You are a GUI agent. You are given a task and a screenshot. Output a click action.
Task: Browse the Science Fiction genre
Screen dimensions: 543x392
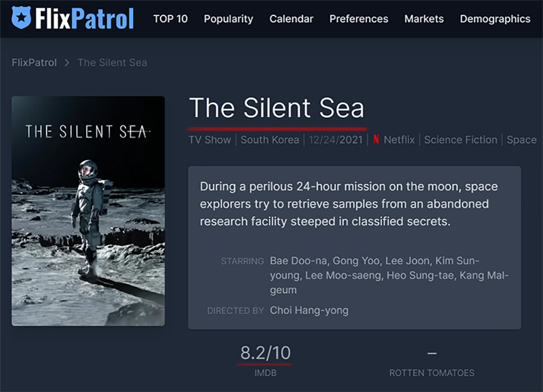(x=461, y=140)
